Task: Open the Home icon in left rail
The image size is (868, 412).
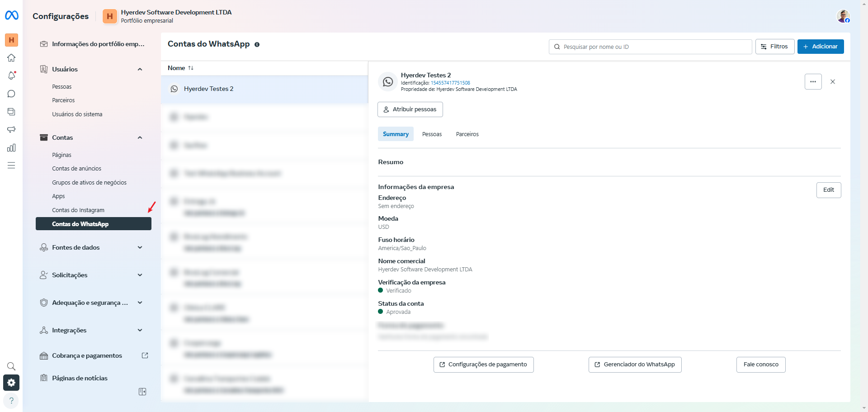Action: (11, 58)
